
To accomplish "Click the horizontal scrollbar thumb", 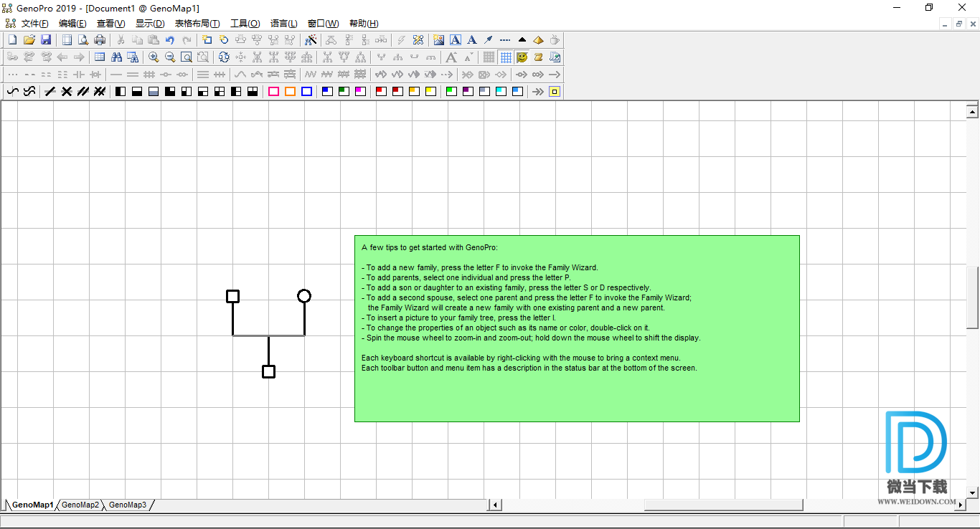I will click(723, 505).
